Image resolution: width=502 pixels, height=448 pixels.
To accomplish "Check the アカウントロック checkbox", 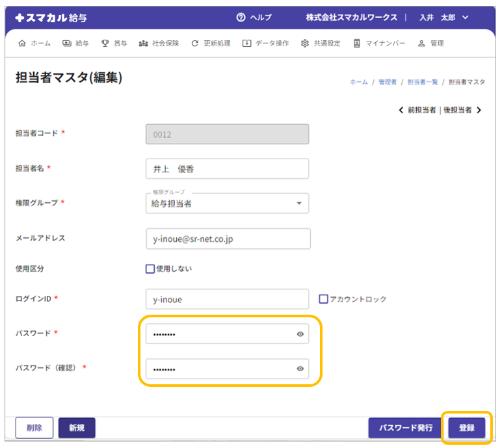I will coord(323,299).
